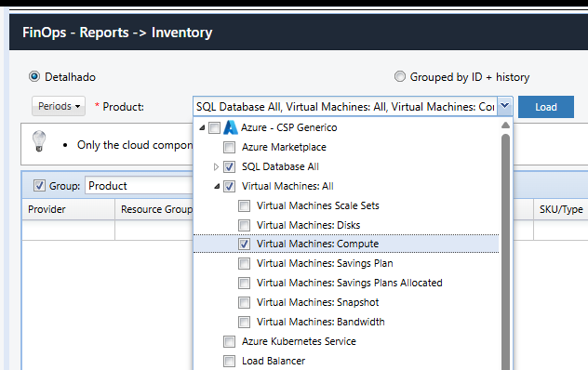The width and height of the screenshot is (588, 370).
Task: Select 'Virtual Machines: Compute' label
Action: coord(317,244)
